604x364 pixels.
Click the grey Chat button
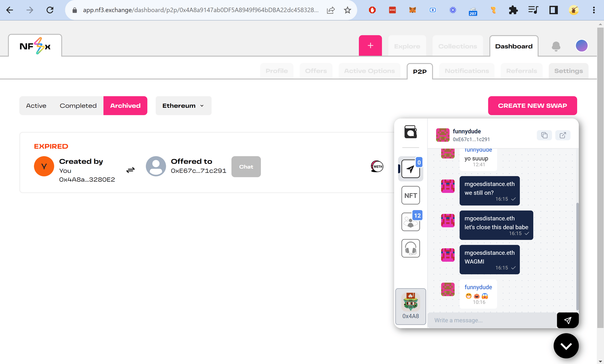246,167
